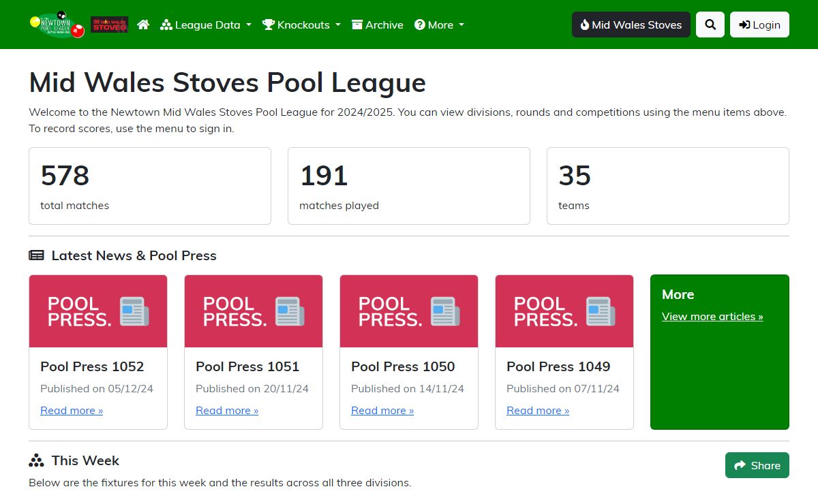Click the 'Published on 20/11/24' date text
This screenshot has height=504, width=818.
[x=252, y=388]
